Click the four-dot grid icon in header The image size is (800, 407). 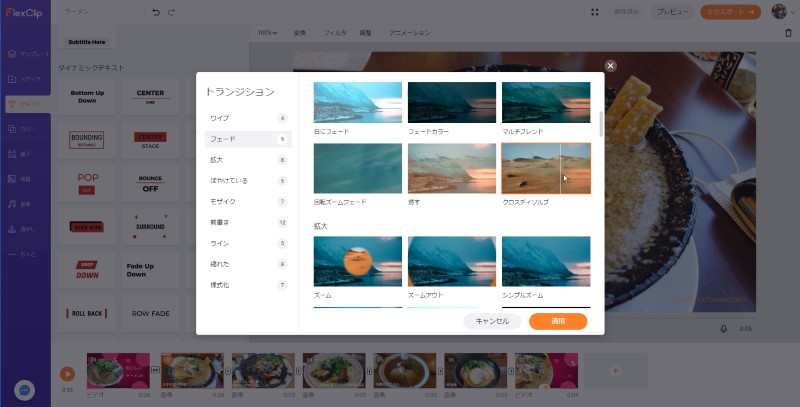(x=595, y=12)
